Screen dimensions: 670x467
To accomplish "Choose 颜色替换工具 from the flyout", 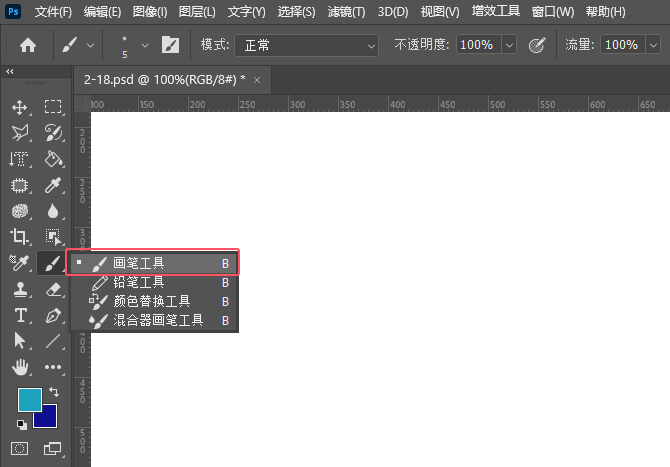I will (154, 301).
